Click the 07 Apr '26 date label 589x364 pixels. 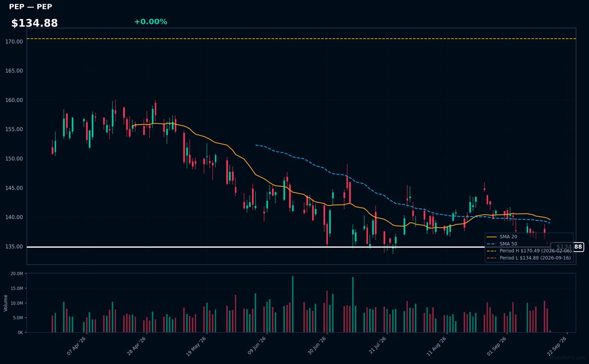pyautogui.click(x=77, y=346)
